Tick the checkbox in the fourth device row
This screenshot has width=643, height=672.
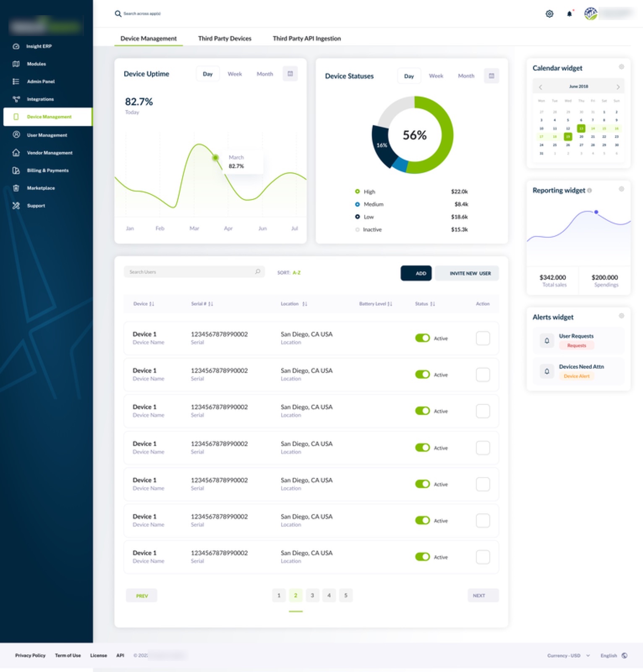tap(483, 448)
